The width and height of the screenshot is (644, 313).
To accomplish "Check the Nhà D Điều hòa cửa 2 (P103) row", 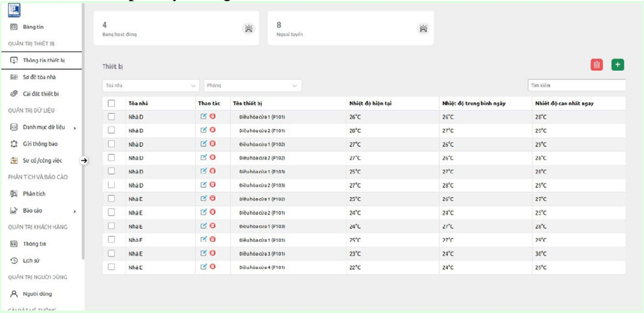I will [x=111, y=185].
